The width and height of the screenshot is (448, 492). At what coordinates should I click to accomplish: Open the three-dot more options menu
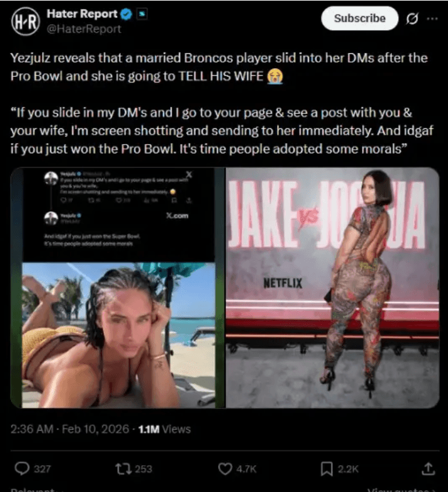click(432, 19)
